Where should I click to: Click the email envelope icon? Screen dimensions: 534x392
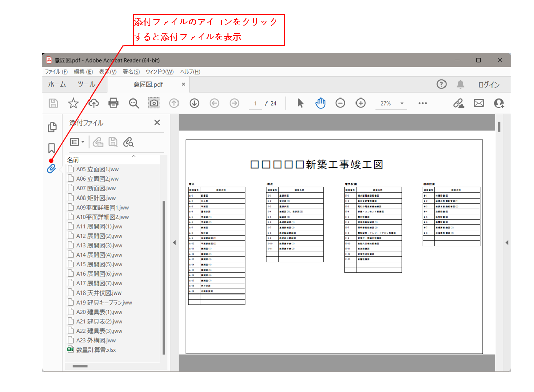(x=479, y=103)
